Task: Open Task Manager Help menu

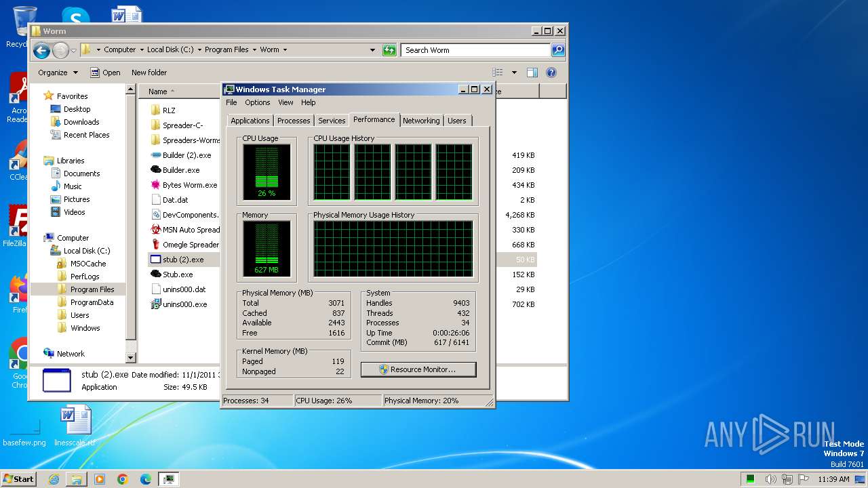Action: tap(309, 102)
